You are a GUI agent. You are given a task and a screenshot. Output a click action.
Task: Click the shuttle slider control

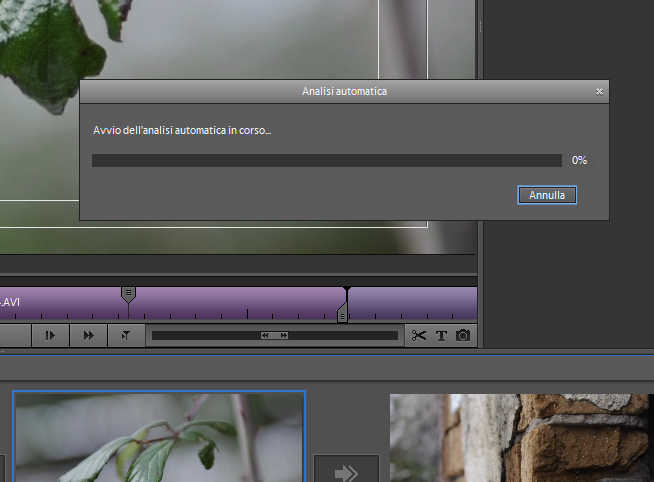pyautogui.click(x=274, y=336)
